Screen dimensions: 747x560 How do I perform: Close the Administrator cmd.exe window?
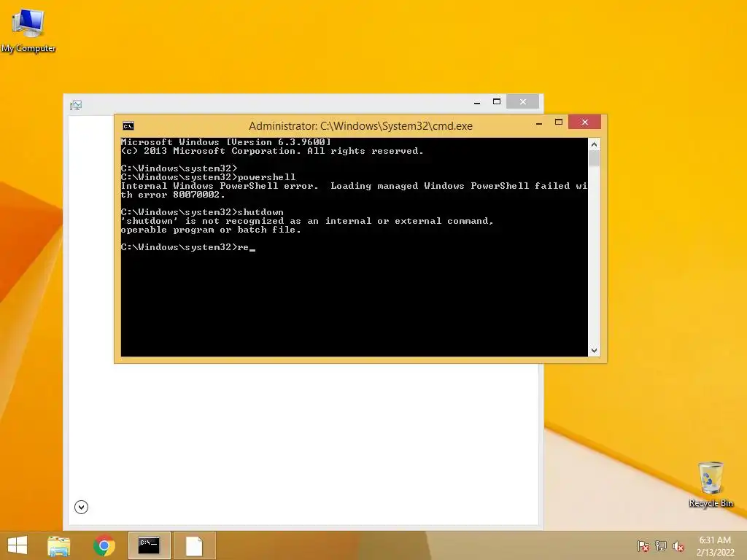click(585, 122)
